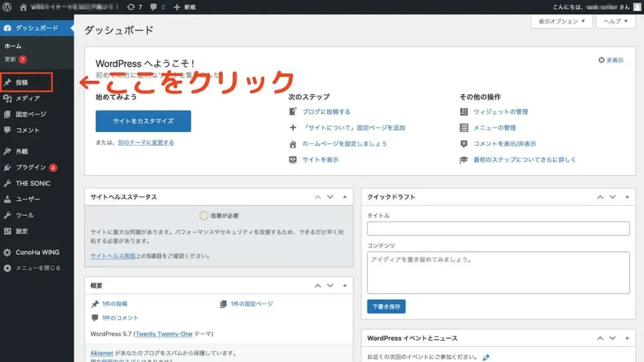
Task: Go to ホーム submenu item
Action: (13, 46)
